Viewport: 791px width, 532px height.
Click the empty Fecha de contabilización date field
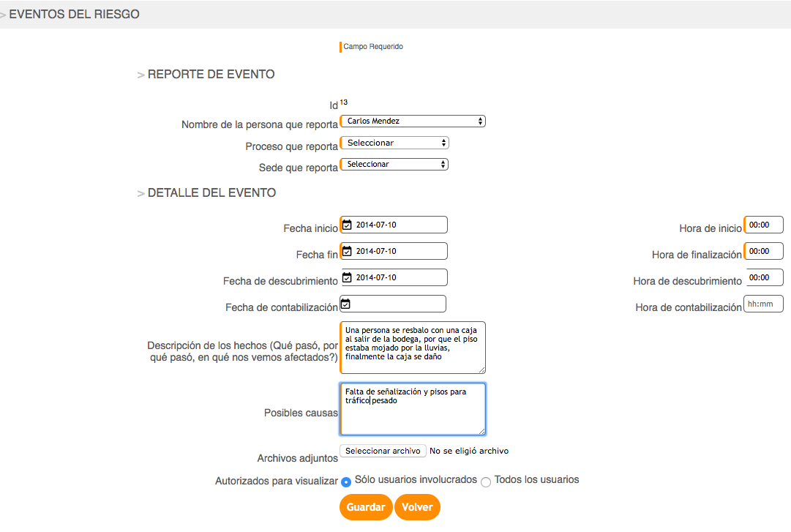point(394,304)
